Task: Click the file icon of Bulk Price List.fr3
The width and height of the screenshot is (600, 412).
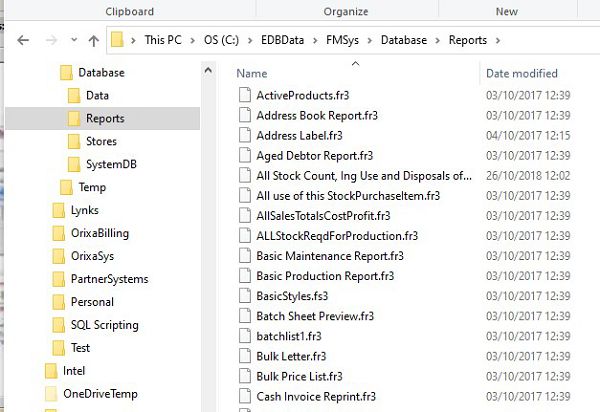Action: pyautogui.click(x=245, y=376)
